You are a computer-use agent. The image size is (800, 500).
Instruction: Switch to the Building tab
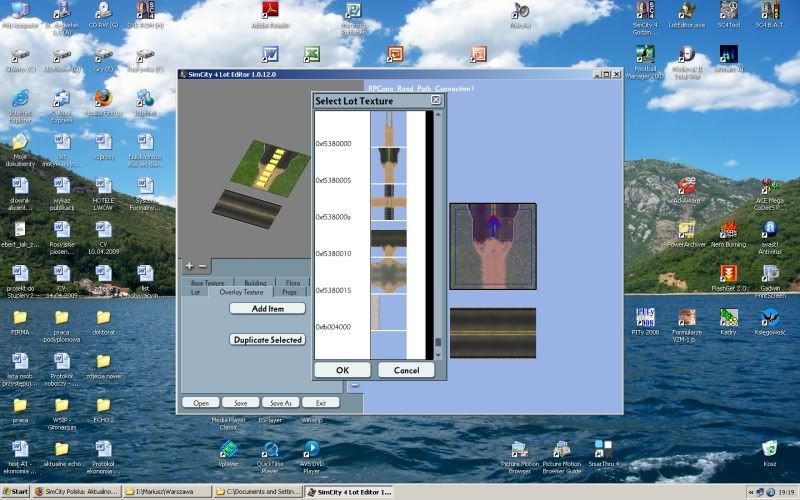(x=255, y=282)
